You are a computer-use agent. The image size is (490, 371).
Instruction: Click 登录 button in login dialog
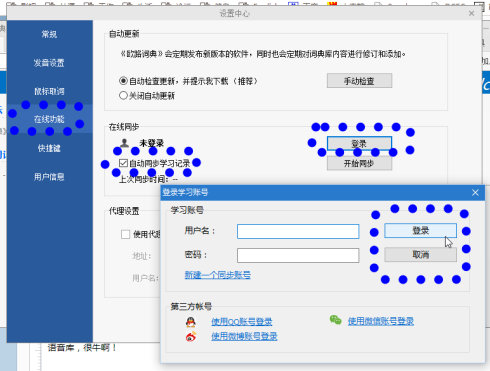(420, 230)
